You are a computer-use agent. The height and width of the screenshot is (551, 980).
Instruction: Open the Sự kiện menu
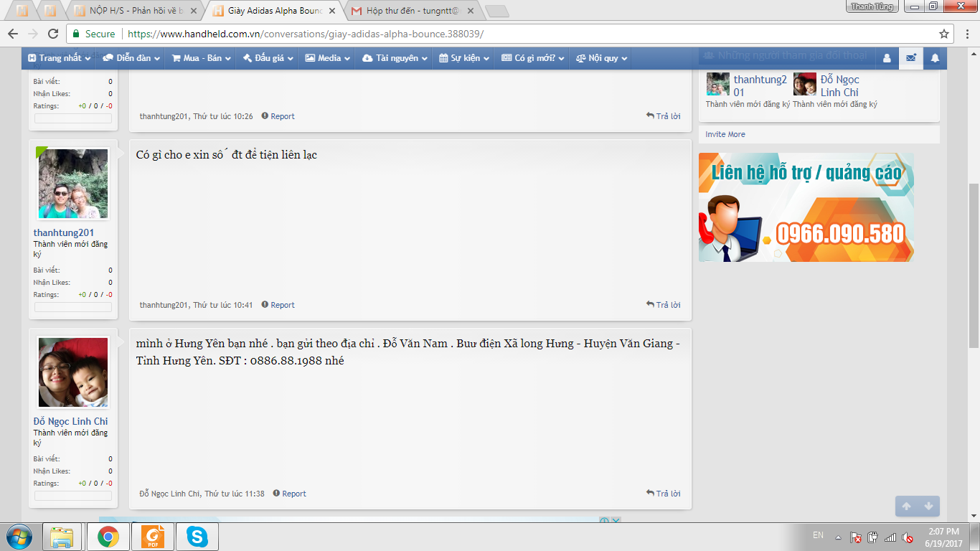tap(464, 58)
